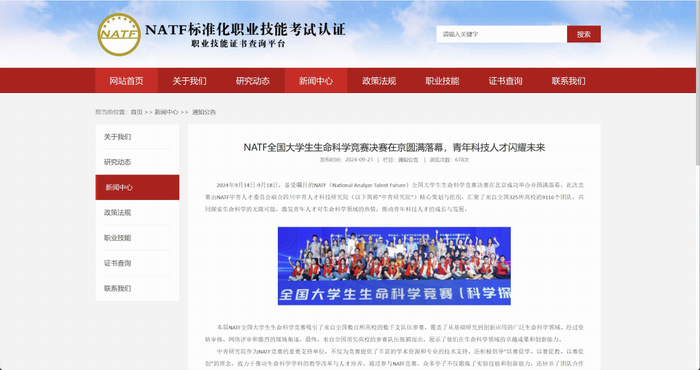Open 政策法规 from the red navigation bar
Screen dimensions: 700x370
[x=379, y=81]
